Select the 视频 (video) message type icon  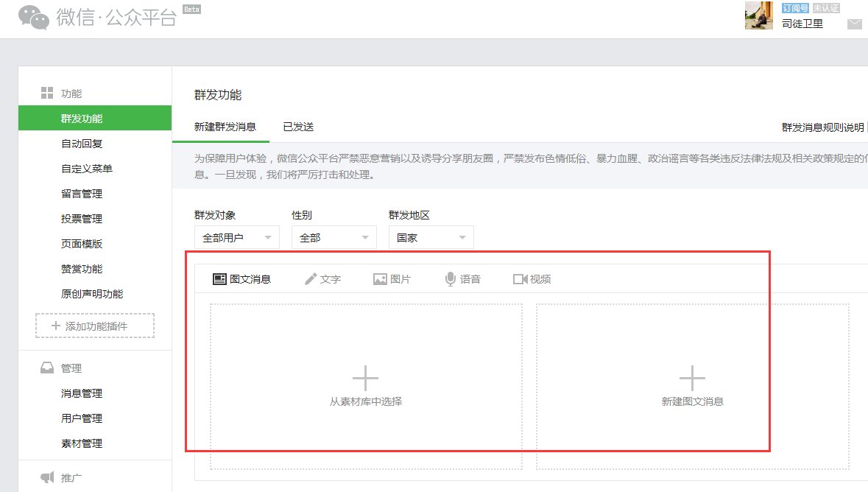tap(521, 278)
